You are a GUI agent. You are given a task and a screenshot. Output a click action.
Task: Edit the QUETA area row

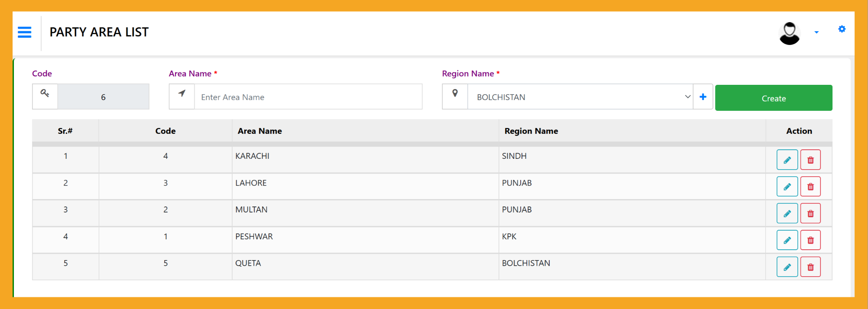click(x=787, y=267)
